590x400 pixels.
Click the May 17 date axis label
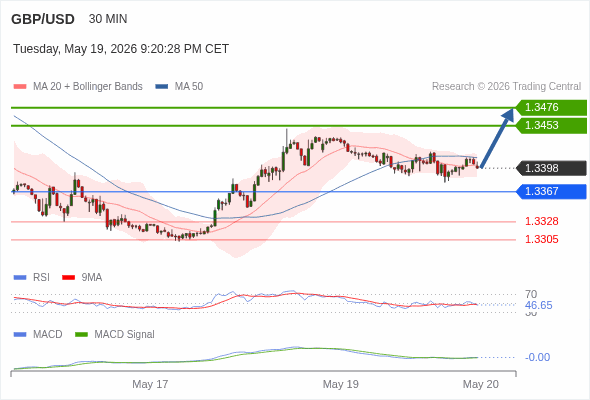150,384
